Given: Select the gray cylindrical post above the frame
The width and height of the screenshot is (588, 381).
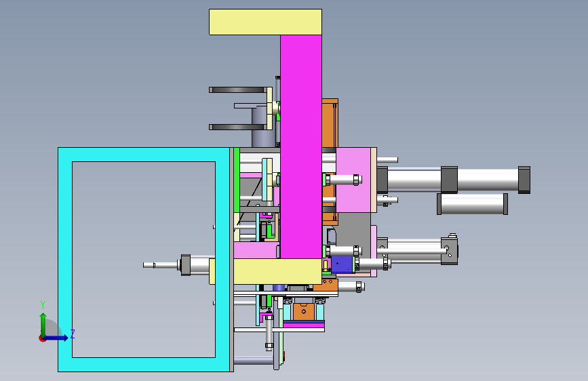Looking at the screenshot, I should [263, 127].
